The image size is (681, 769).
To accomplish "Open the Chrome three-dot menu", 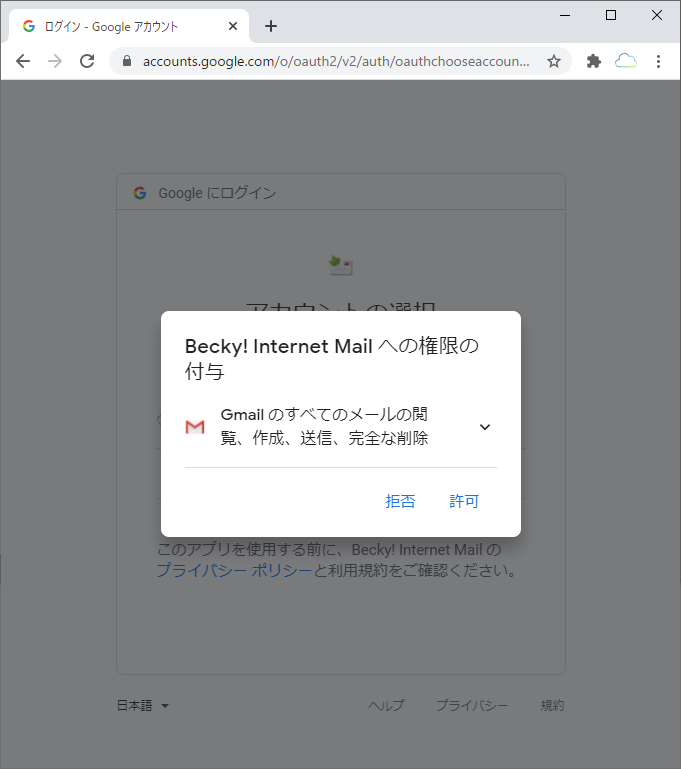I will click(x=658, y=61).
